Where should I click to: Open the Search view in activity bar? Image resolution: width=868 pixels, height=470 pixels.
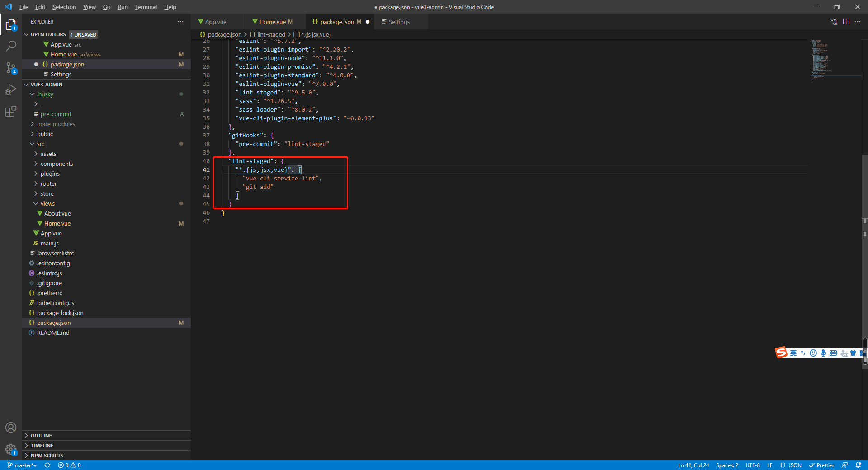(x=11, y=46)
